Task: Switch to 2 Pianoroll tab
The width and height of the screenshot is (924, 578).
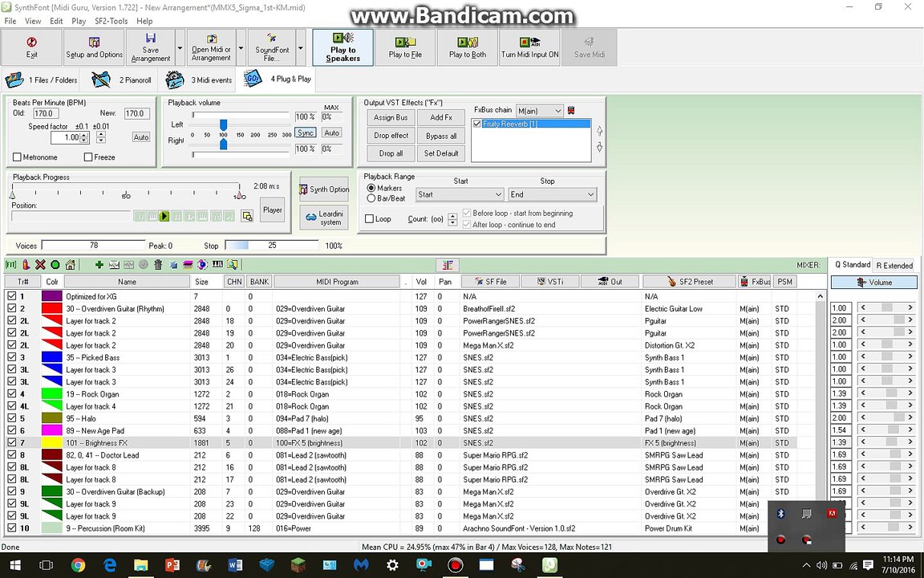Action: (122, 79)
